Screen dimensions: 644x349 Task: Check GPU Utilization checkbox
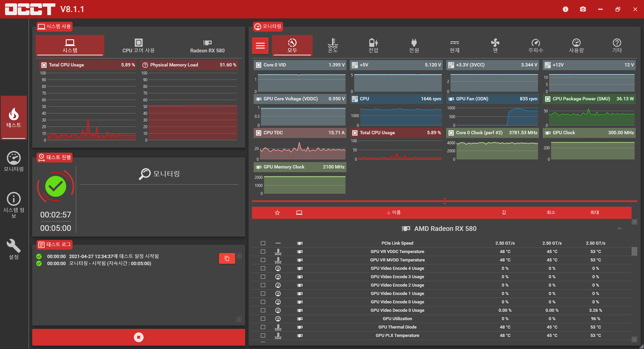coord(263,319)
